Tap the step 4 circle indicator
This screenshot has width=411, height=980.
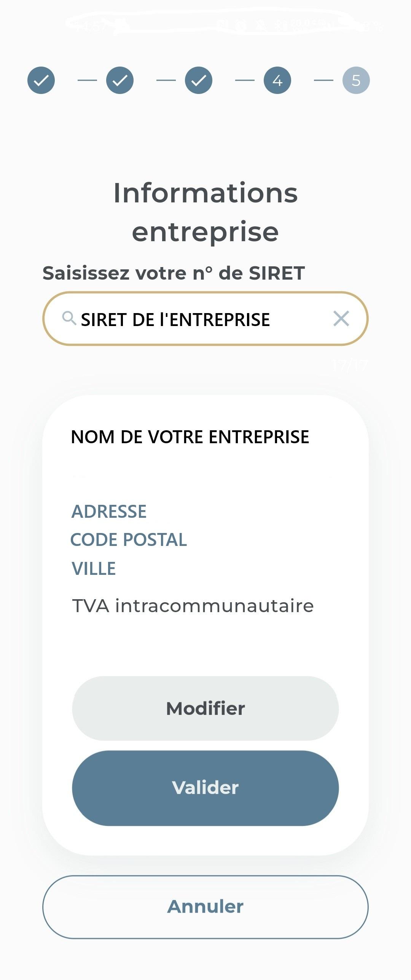[277, 80]
